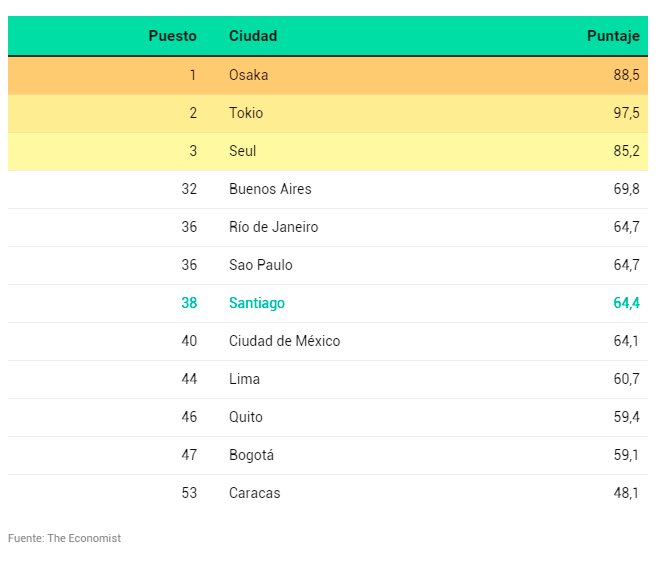This screenshot has width=664, height=568.
Task: Click the Seul city cell
Action: (x=242, y=151)
